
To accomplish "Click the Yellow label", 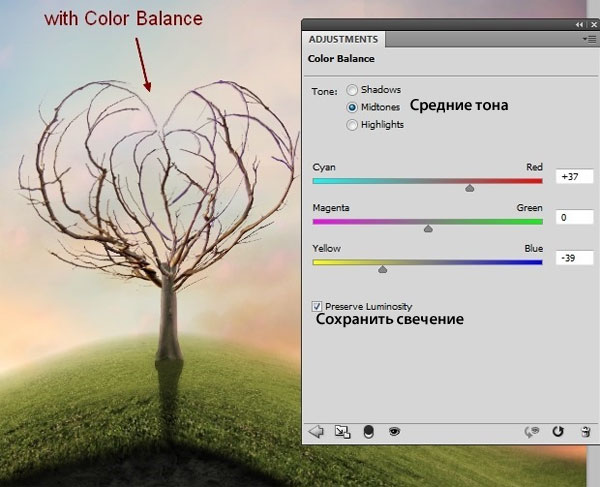I will pyautogui.click(x=326, y=248).
